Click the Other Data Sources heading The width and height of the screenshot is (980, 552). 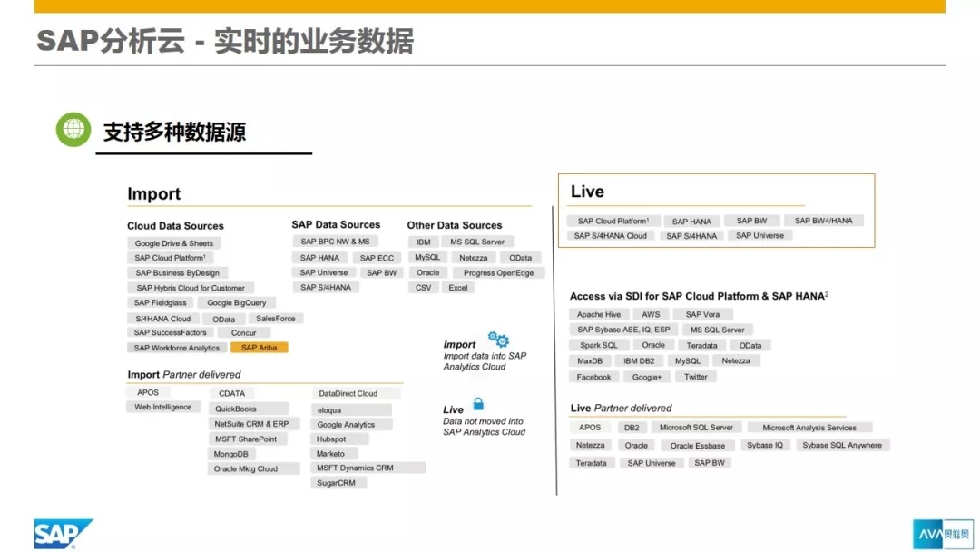point(455,225)
